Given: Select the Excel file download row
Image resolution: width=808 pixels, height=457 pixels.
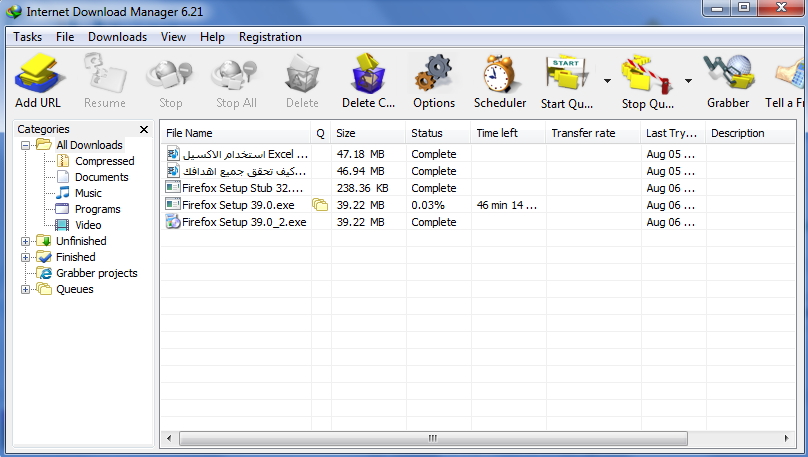Looking at the screenshot, I should (x=478, y=154).
